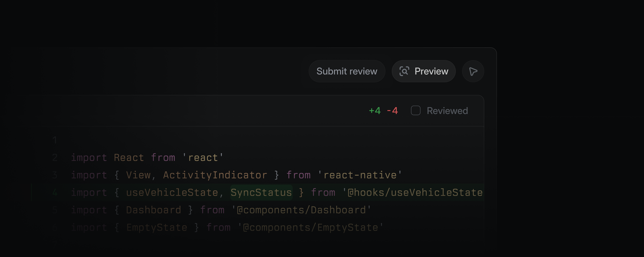Viewport: 644px width, 257px height.
Task: Click line number 4 in gutter
Action: pyautogui.click(x=55, y=193)
